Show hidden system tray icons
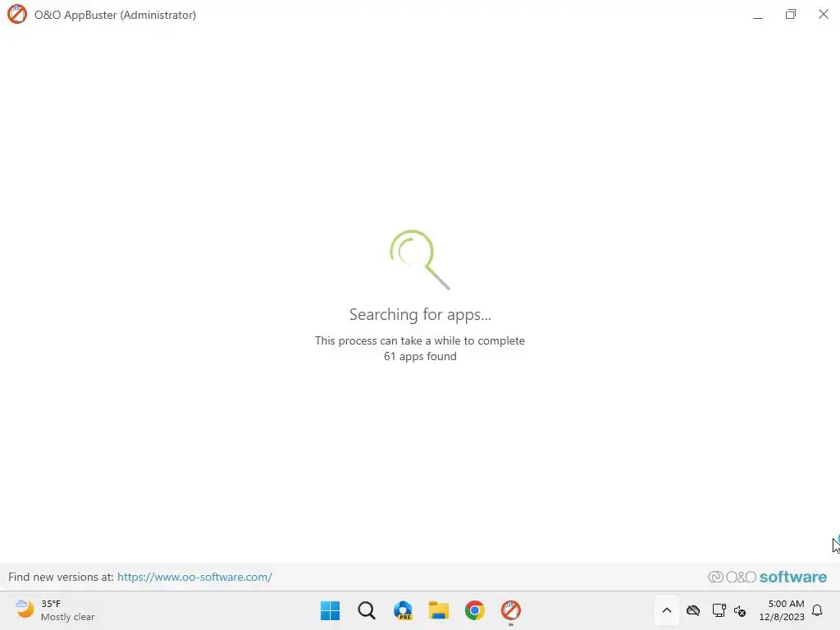This screenshot has height=630, width=840. (666, 610)
